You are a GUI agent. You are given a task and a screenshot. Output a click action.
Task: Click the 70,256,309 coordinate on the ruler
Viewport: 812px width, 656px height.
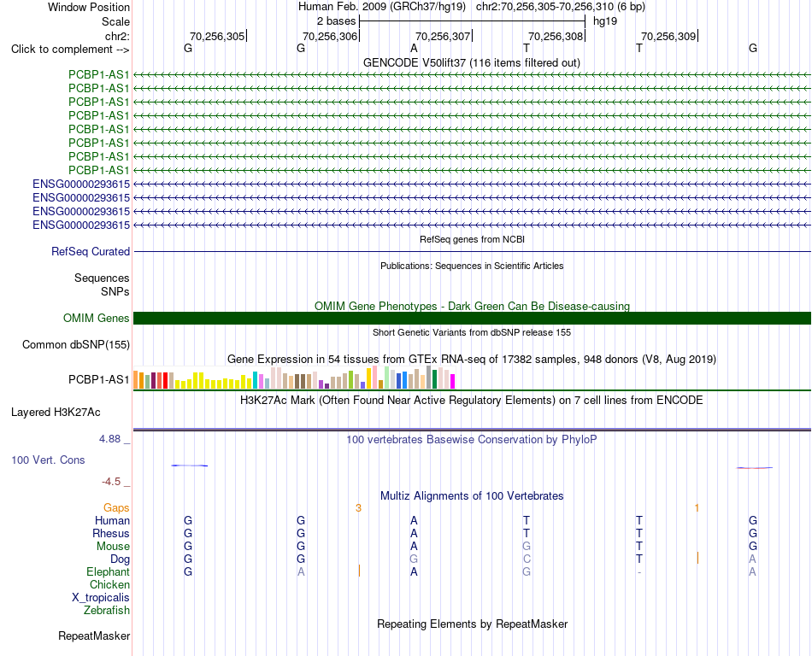tap(668, 36)
